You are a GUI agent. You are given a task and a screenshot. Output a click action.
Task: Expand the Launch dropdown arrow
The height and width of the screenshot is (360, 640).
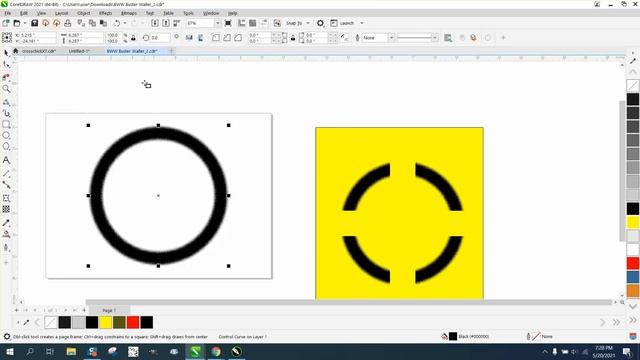362,23
